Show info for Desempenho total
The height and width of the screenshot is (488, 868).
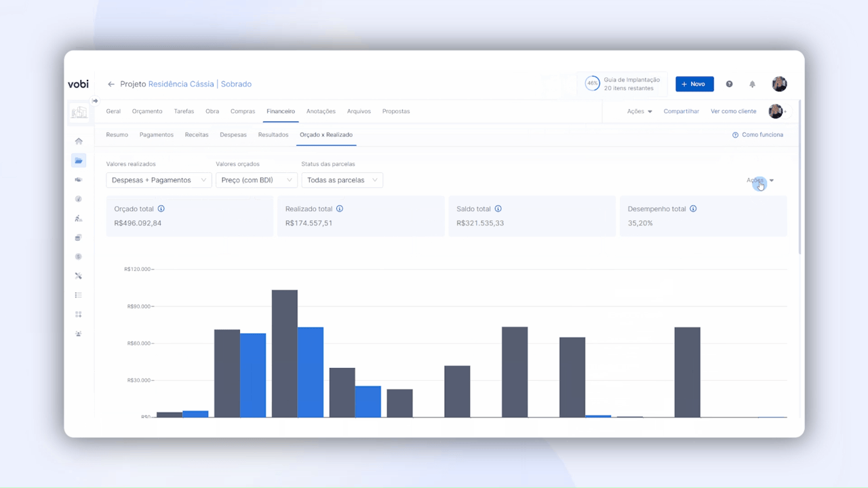[x=693, y=209]
